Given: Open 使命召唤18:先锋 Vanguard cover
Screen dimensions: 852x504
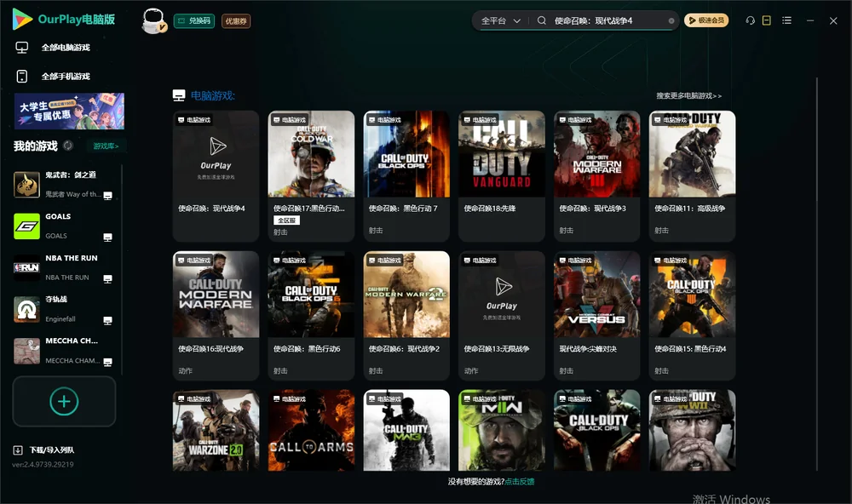Looking at the screenshot, I should point(502,154).
